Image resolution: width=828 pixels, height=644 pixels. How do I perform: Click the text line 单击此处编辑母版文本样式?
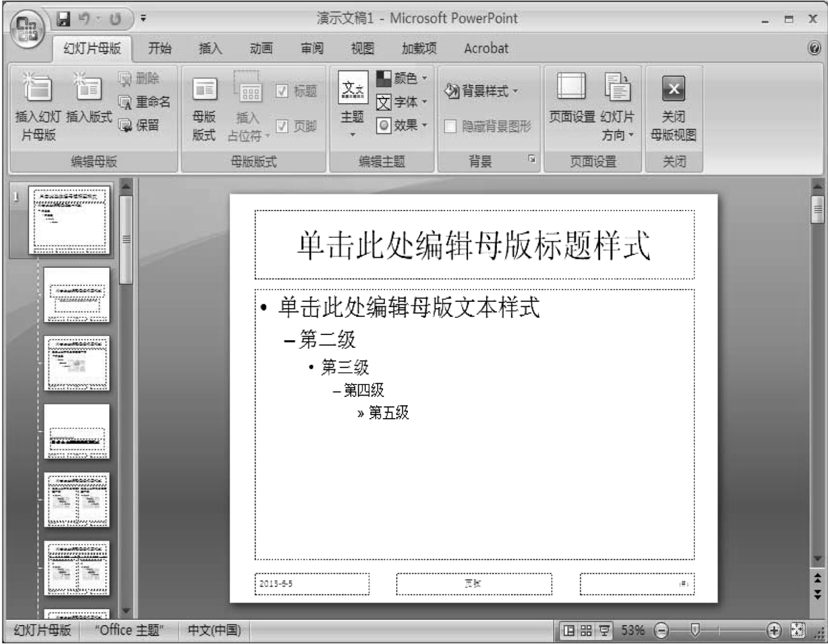(x=409, y=307)
